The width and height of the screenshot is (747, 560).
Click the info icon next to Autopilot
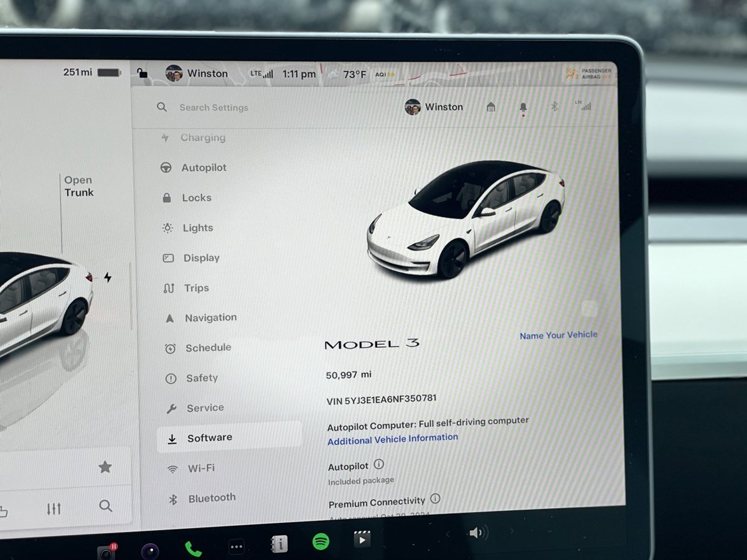pos(378,464)
